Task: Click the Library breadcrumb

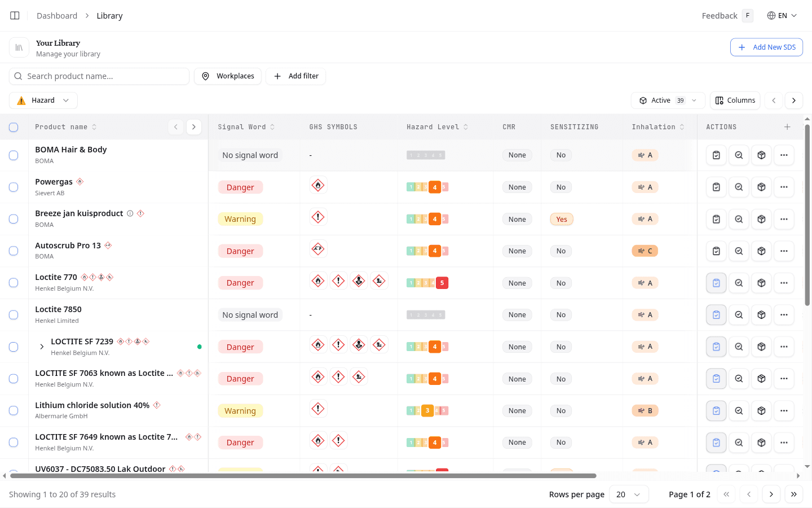Action: pyautogui.click(x=109, y=16)
